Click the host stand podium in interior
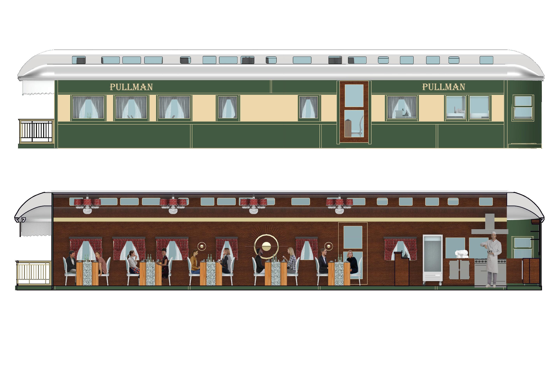555x392 pixels. click(402, 269)
